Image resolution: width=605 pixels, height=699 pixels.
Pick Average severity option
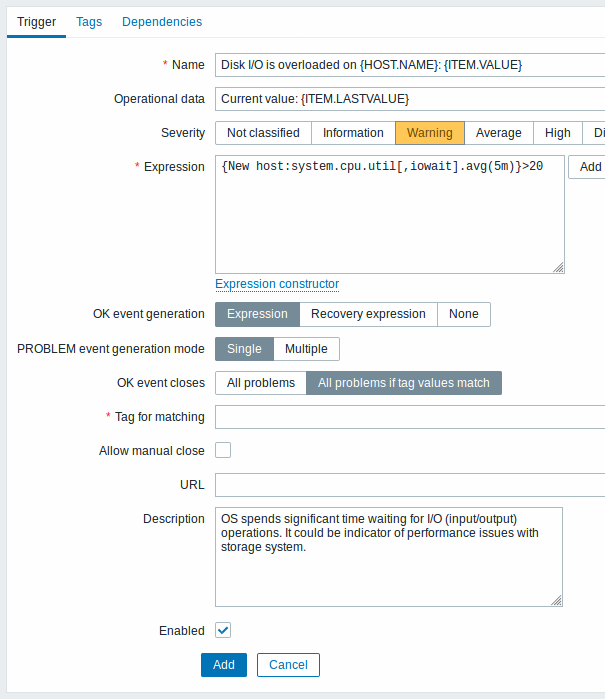(498, 133)
